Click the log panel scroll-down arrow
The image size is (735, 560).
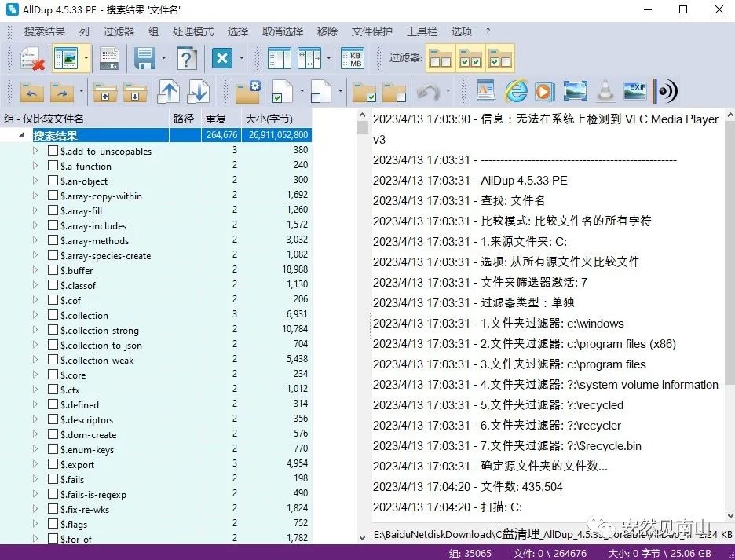[x=730, y=515]
